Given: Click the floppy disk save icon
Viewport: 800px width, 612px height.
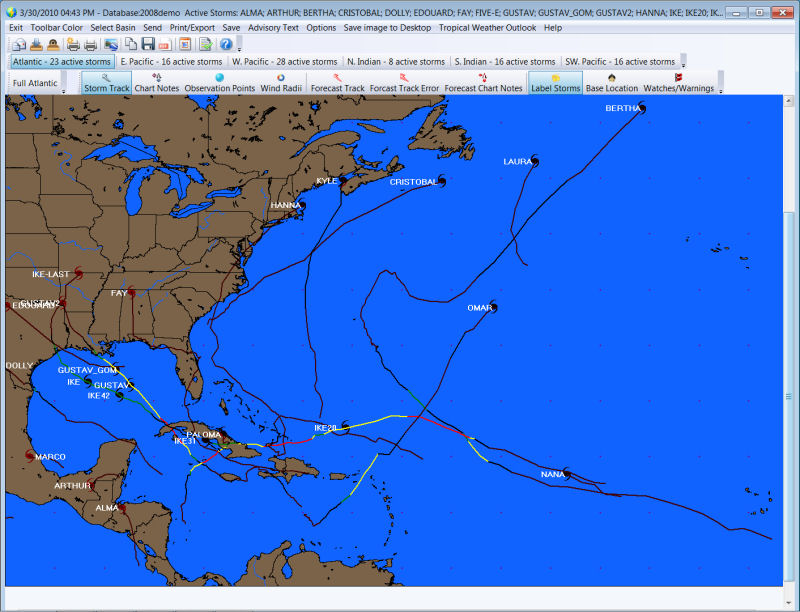Looking at the screenshot, I should 148,44.
